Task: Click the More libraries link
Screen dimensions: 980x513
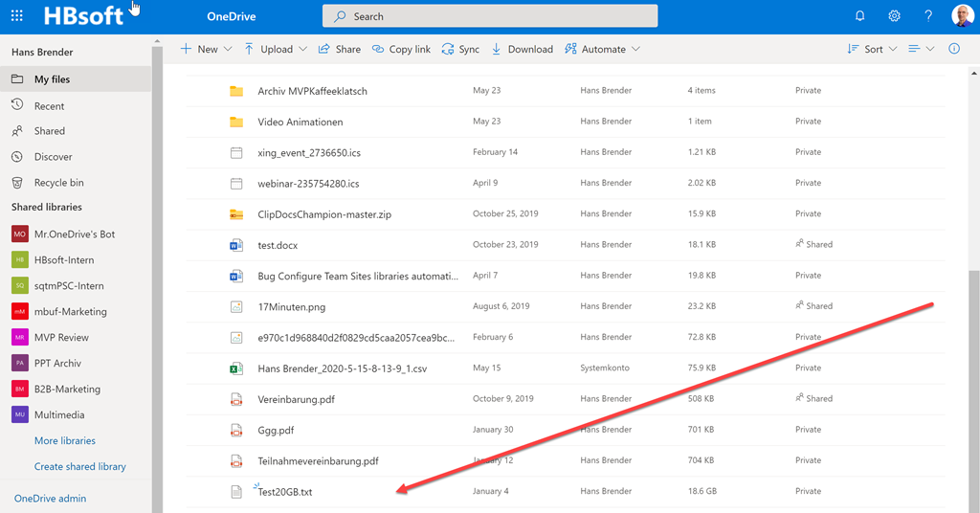Action: 64,440
